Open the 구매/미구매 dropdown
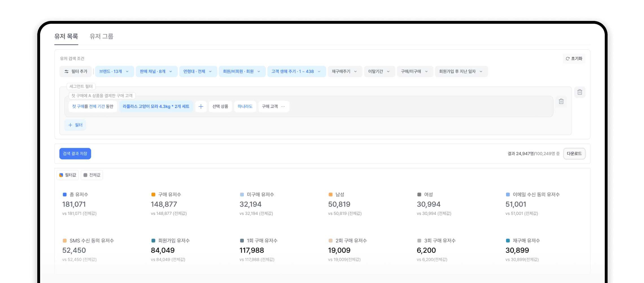This screenshot has width=644, height=283. click(415, 72)
